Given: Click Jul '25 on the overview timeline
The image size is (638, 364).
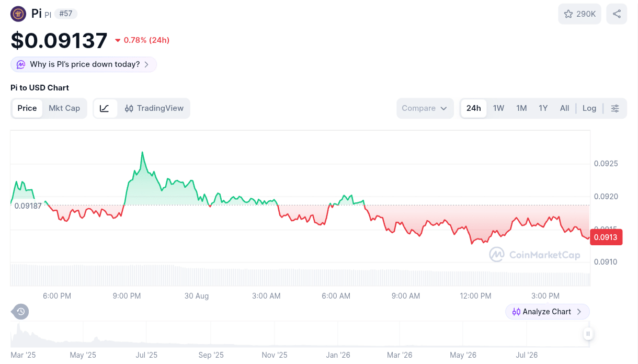Looking at the screenshot, I should [x=146, y=355].
